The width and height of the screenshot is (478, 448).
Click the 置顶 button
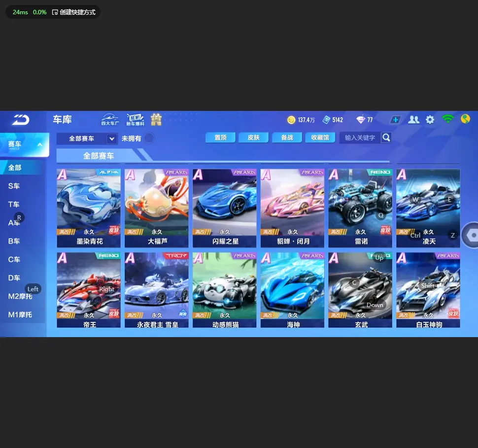point(220,138)
